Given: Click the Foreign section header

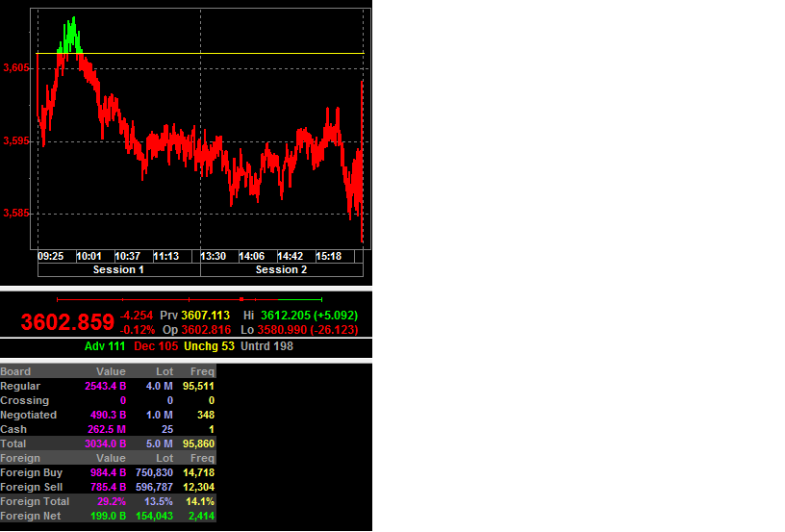Looking at the screenshot, I should pos(20,459).
